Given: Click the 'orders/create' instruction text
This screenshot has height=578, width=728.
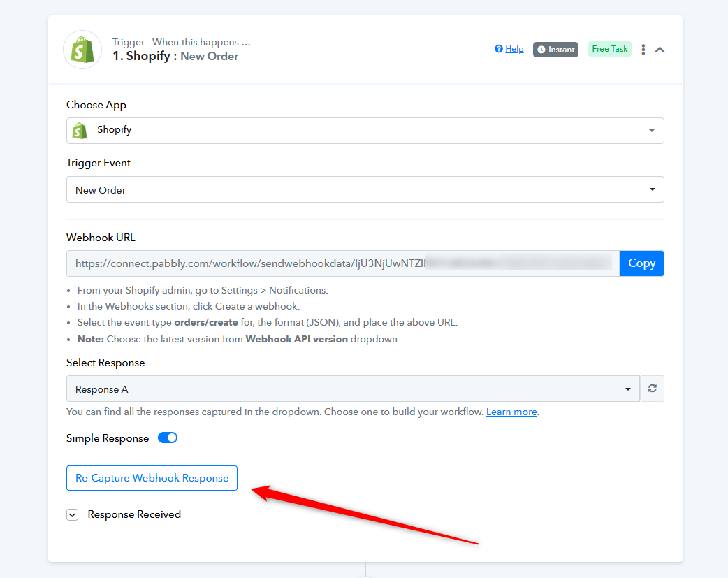Looking at the screenshot, I should (x=205, y=322).
